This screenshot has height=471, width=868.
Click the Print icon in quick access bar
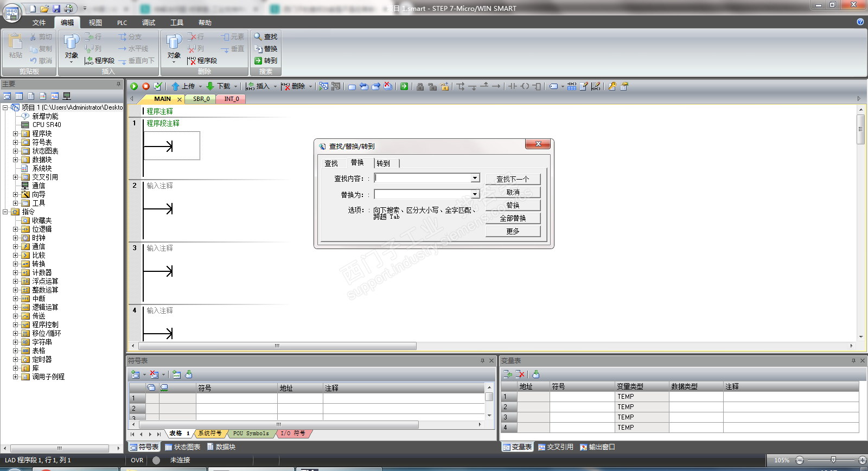[x=68, y=8]
